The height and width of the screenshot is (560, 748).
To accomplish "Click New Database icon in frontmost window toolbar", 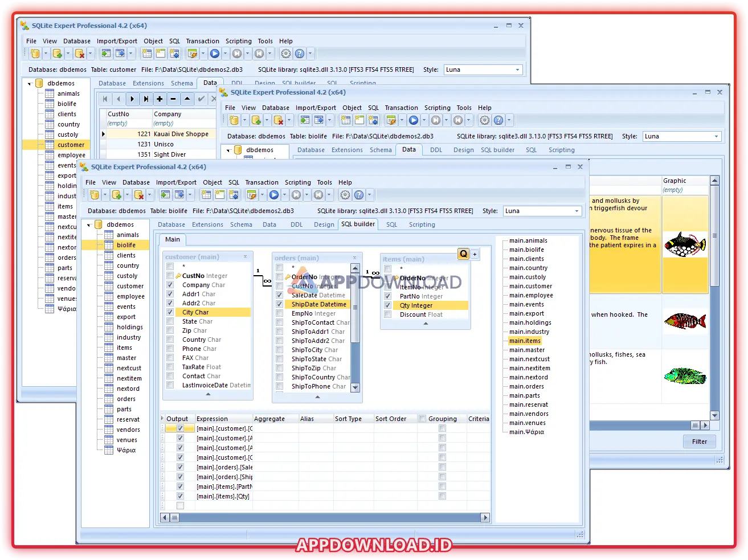I will (95, 195).
